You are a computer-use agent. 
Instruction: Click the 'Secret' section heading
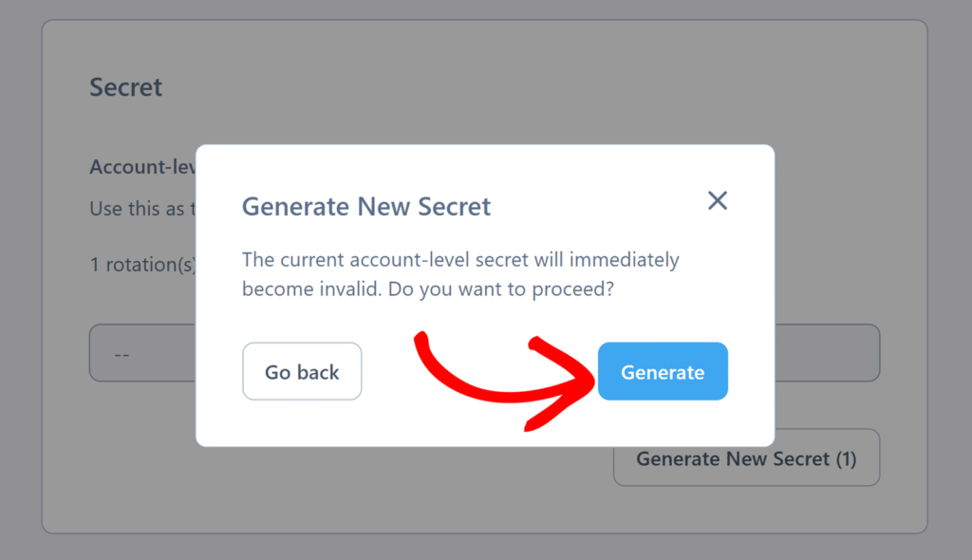click(125, 86)
